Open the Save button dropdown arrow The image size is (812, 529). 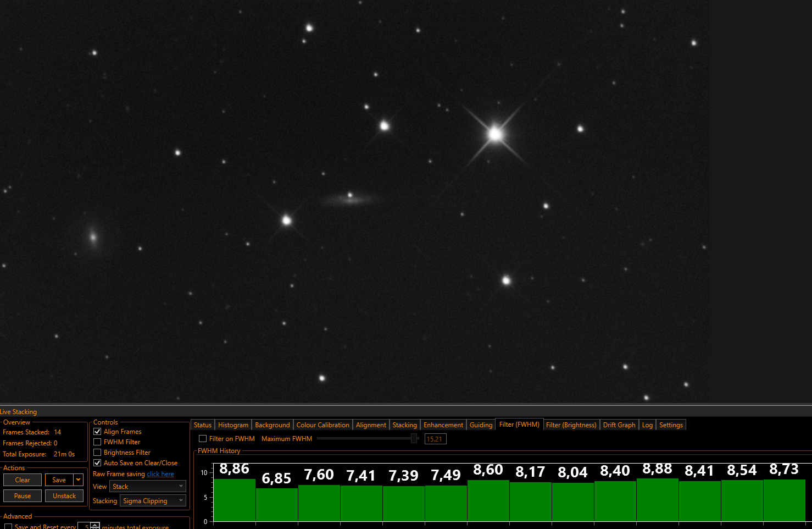pos(79,480)
